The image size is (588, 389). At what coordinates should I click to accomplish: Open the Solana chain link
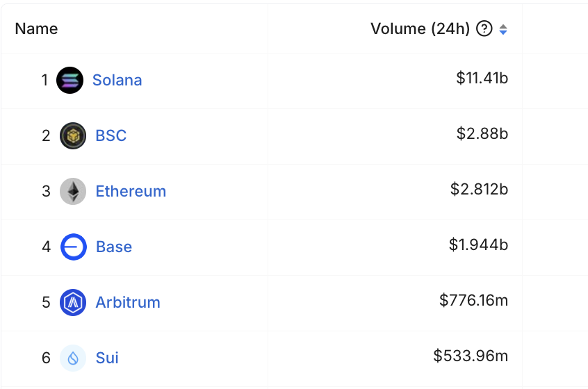coord(117,81)
